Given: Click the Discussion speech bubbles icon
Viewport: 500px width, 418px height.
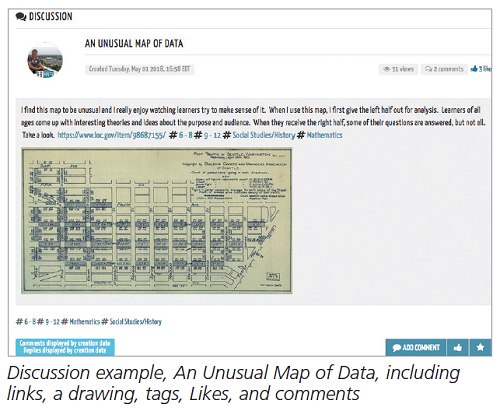Looking at the screenshot, I should (21, 16).
